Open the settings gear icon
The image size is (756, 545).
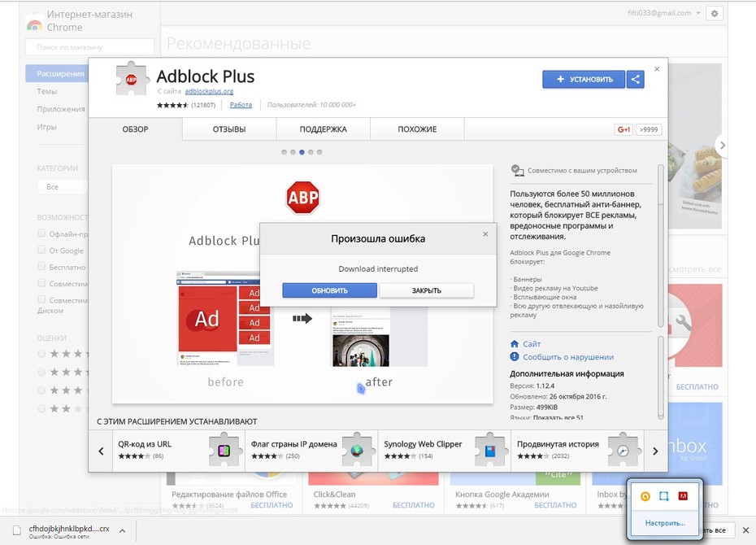pos(715,14)
